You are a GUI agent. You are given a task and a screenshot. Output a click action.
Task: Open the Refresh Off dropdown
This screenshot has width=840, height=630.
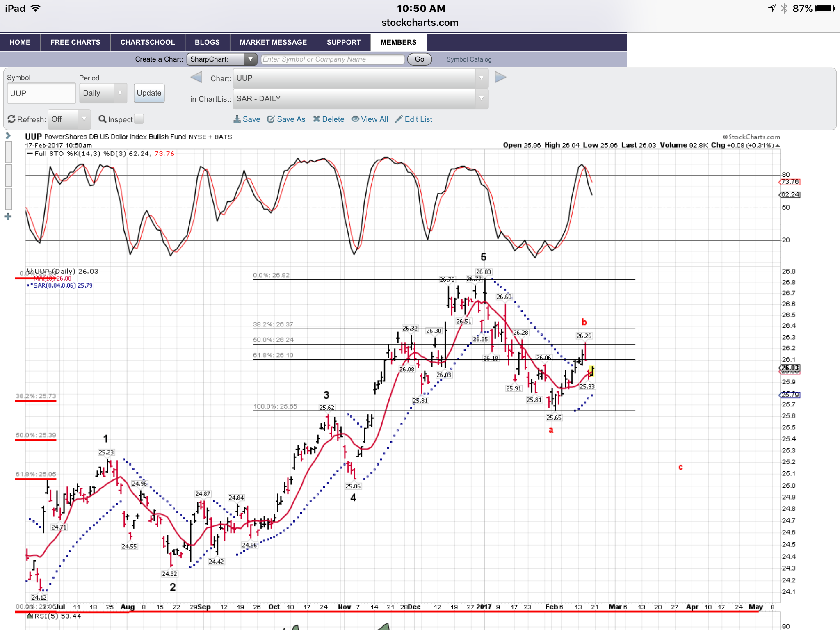(x=69, y=119)
